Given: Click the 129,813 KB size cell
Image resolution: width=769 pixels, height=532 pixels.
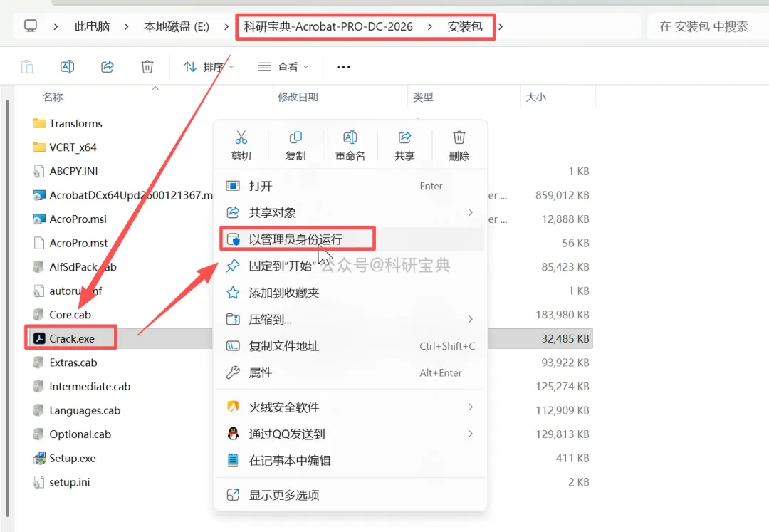Looking at the screenshot, I should (x=562, y=434).
